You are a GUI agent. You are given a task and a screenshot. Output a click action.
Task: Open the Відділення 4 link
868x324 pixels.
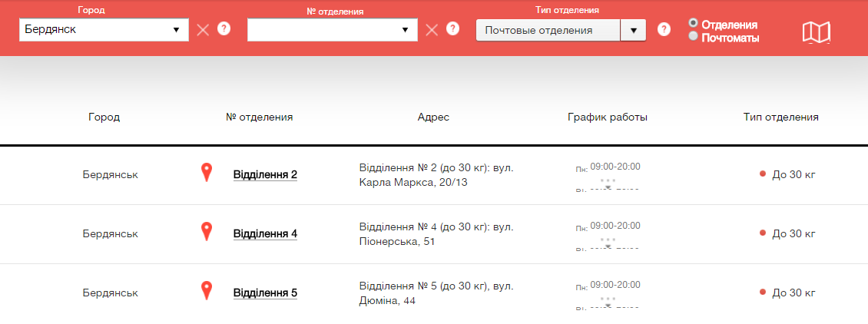[265, 233]
